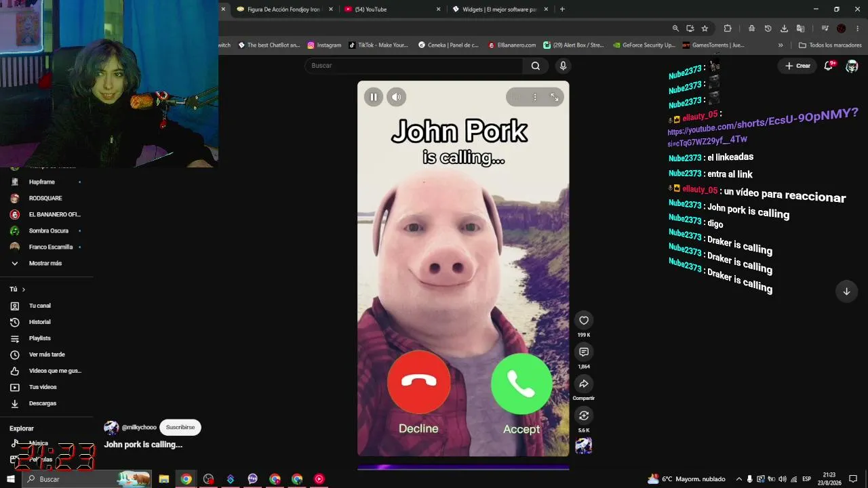Open File Explorer from the taskbar
The image size is (868, 488).
164,479
